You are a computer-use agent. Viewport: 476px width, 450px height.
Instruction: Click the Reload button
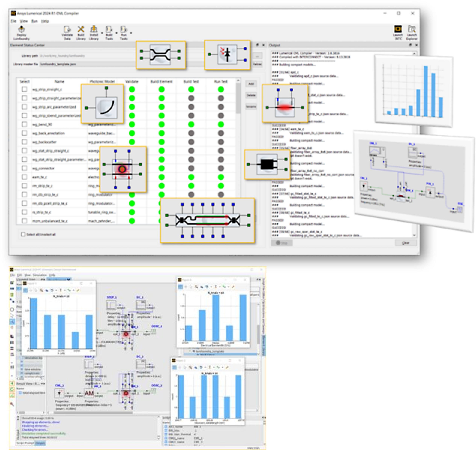pos(257,64)
